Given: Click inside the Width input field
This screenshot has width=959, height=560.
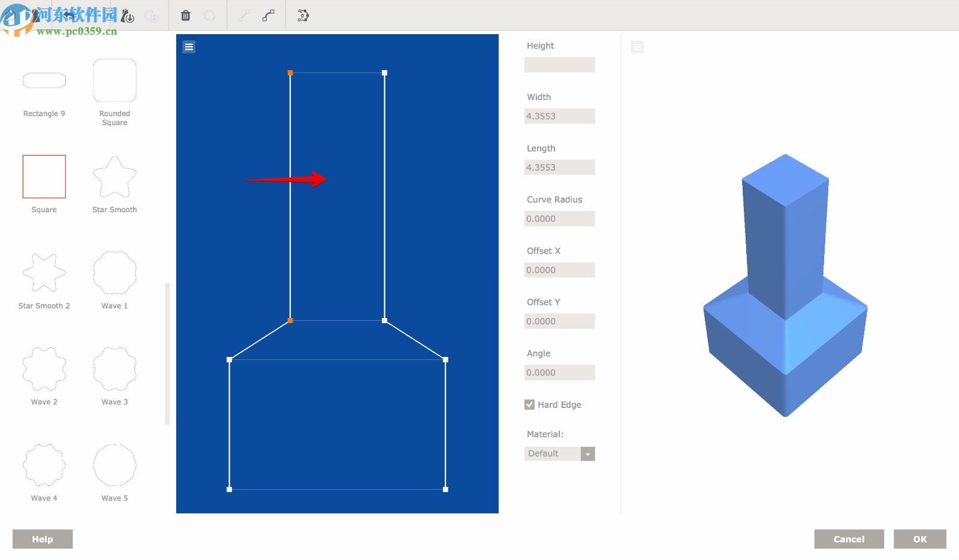Looking at the screenshot, I should 559,116.
